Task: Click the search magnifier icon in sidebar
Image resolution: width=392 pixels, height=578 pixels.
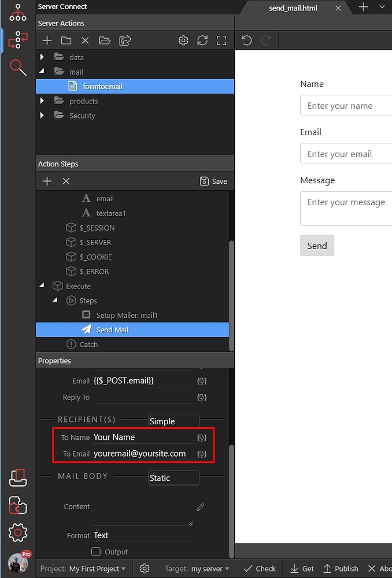Action: pos(18,68)
